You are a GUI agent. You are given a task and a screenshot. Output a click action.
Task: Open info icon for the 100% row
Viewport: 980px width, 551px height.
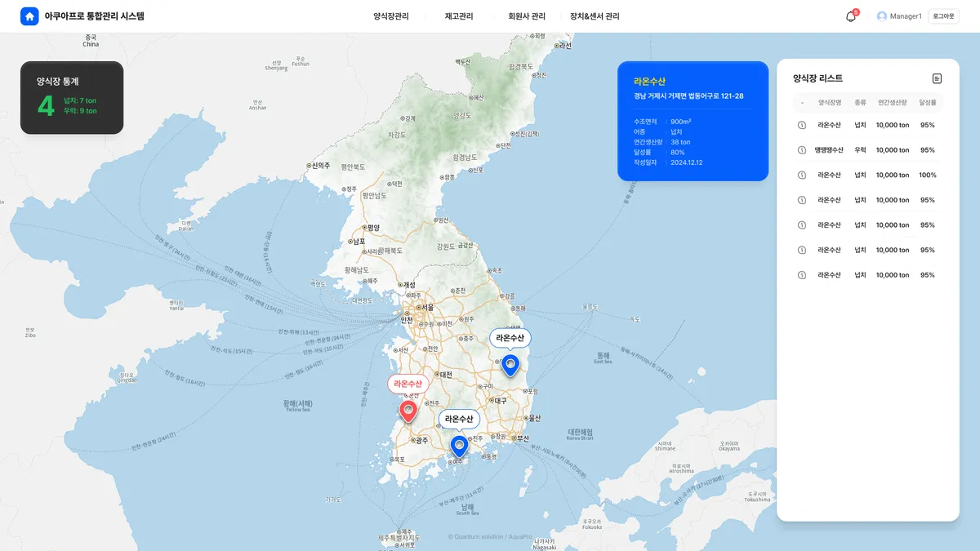[x=802, y=175]
